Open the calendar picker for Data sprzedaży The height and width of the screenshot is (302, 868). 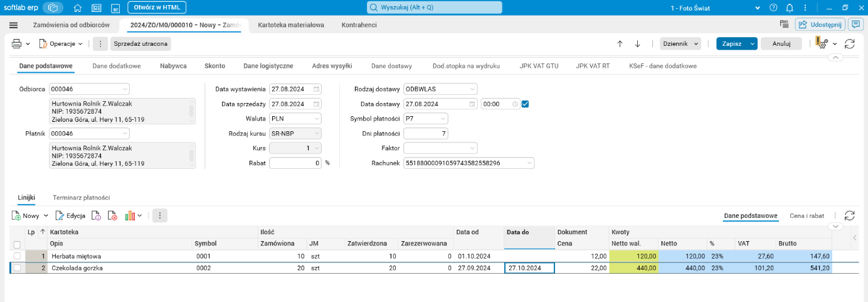point(317,104)
